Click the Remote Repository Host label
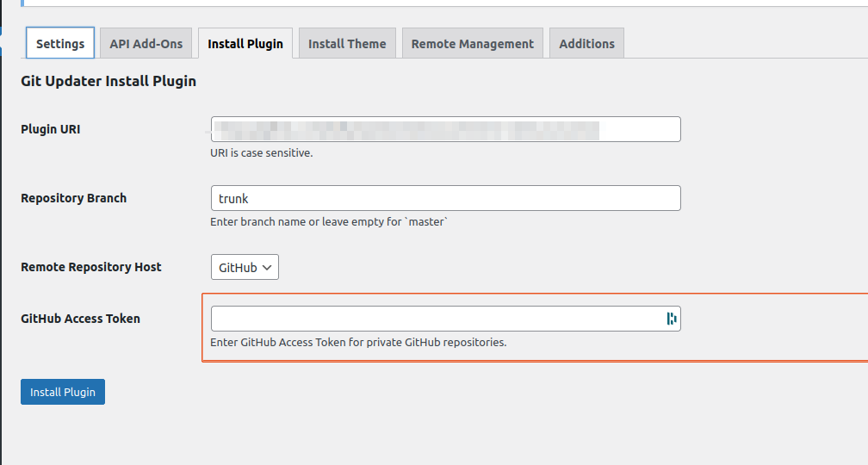 click(x=91, y=267)
